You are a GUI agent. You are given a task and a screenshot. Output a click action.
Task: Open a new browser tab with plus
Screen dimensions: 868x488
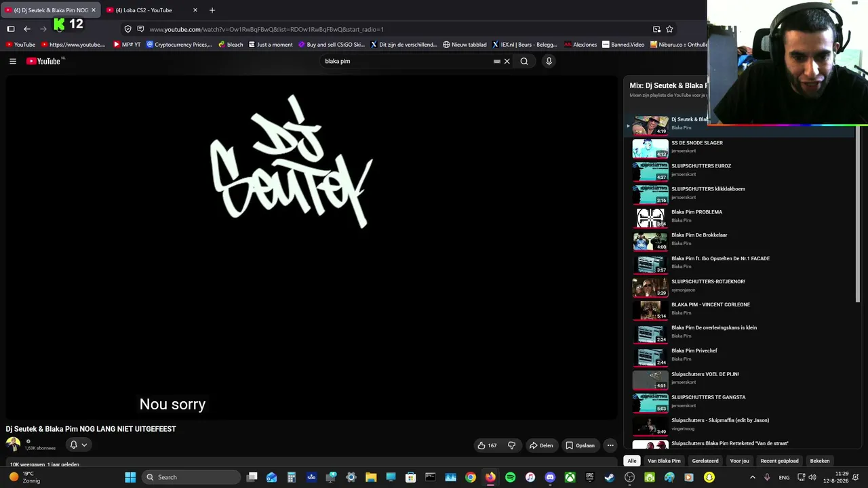point(212,10)
